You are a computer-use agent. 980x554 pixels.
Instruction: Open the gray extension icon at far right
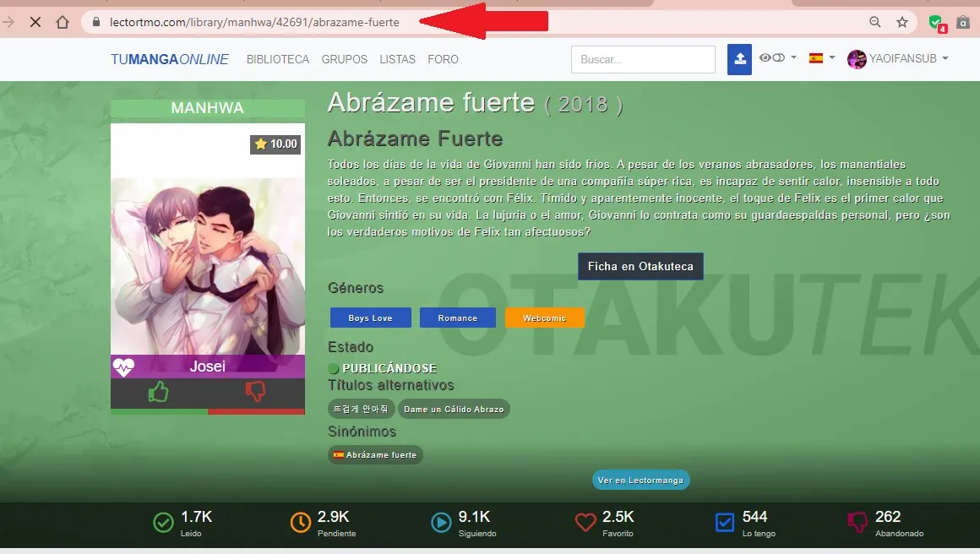[963, 23]
